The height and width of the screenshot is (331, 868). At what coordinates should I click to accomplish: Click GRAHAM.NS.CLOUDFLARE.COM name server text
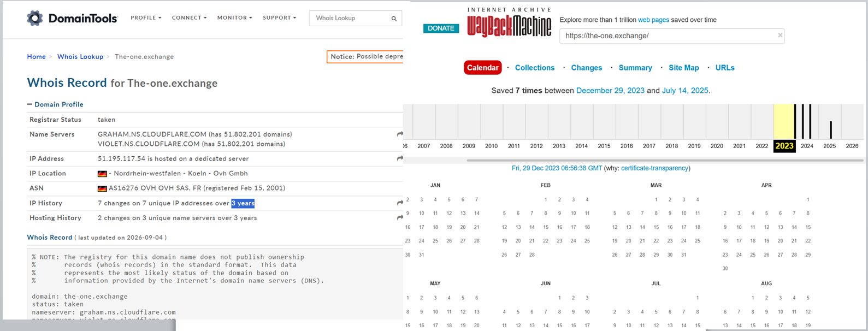point(152,134)
